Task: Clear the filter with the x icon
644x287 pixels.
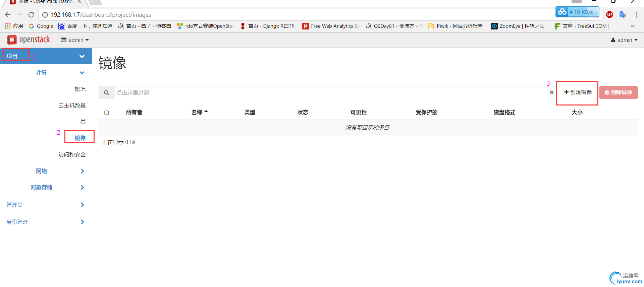Action: [551, 92]
